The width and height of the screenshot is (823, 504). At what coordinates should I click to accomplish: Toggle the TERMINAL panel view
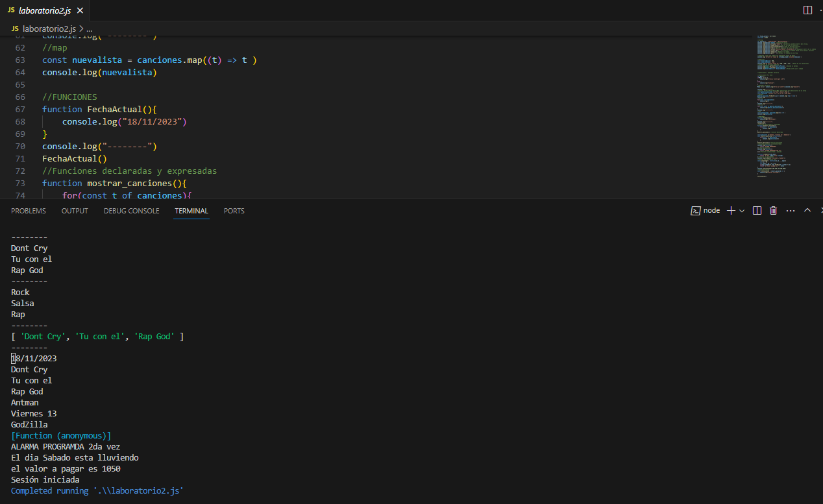tap(191, 211)
